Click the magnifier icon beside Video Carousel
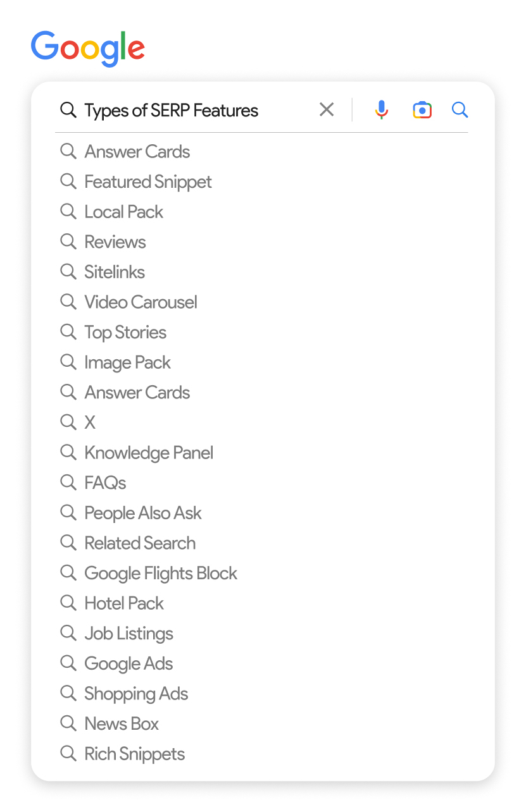This screenshot has height=812, width=526. coord(68,302)
